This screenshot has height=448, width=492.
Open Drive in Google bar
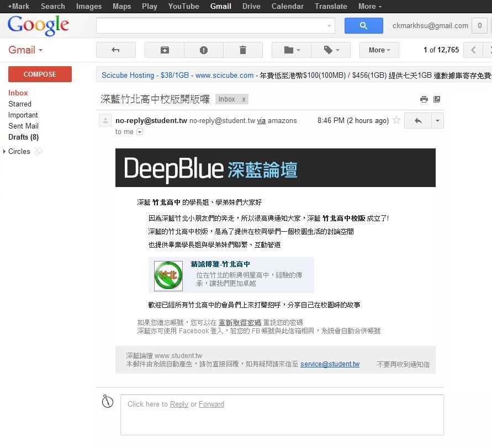251,6
